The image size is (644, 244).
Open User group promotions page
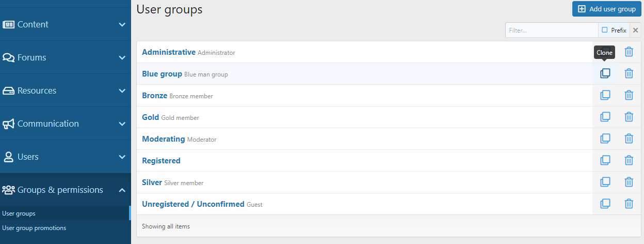(34, 228)
